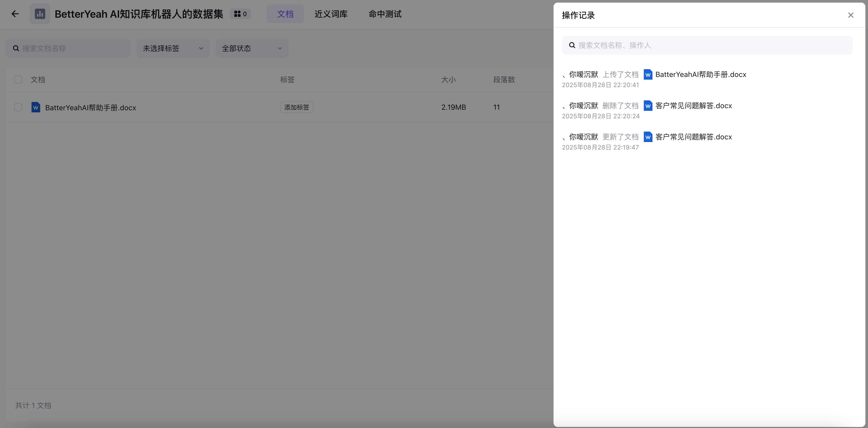The image size is (868, 428).
Task: Click the 操作记录 panel title
Action: [x=578, y=15]
